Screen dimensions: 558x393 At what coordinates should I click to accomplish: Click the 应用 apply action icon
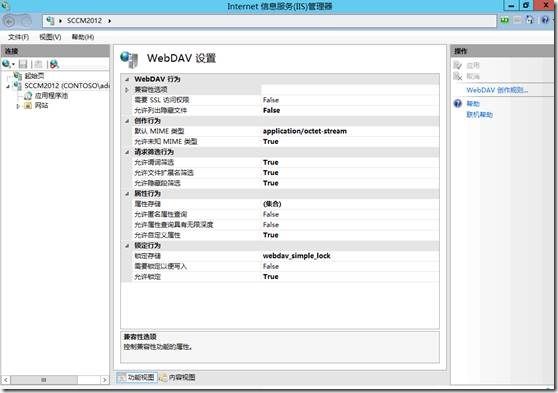click(x=458, y=65)
